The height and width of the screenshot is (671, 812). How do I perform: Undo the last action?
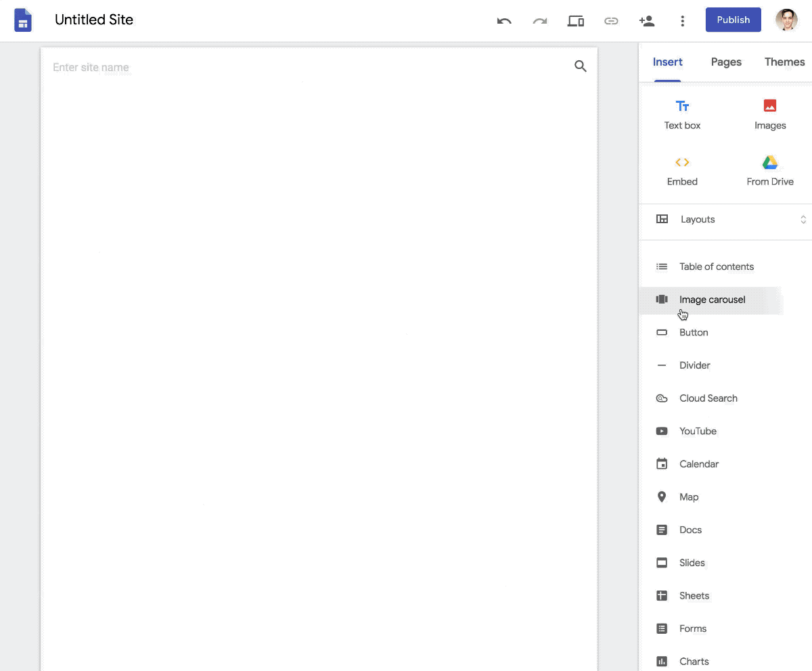[504, 21]
